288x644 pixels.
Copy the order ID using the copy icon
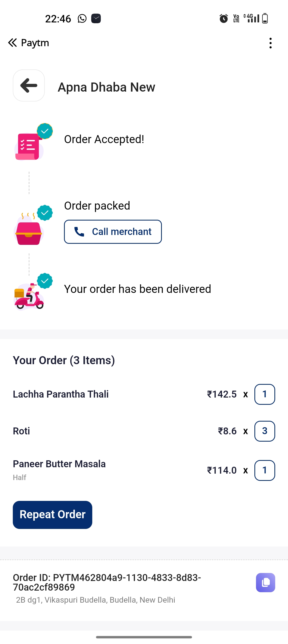265,582
